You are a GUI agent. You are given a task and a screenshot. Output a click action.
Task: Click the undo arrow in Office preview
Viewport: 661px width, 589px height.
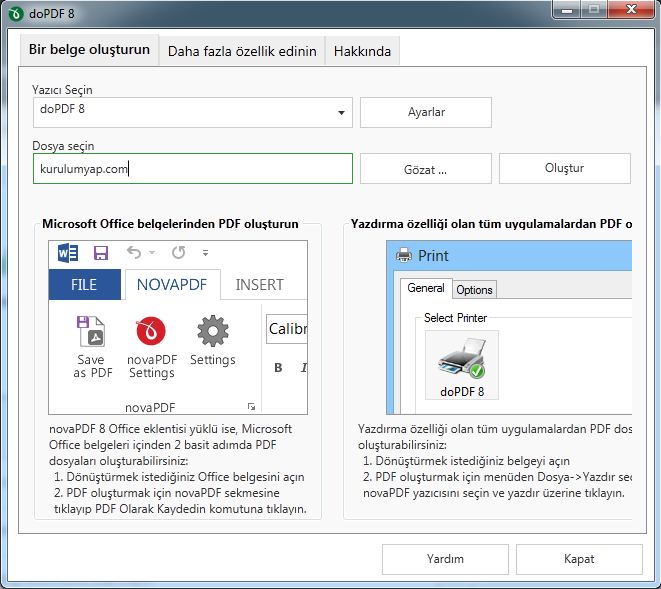[134, 253]
